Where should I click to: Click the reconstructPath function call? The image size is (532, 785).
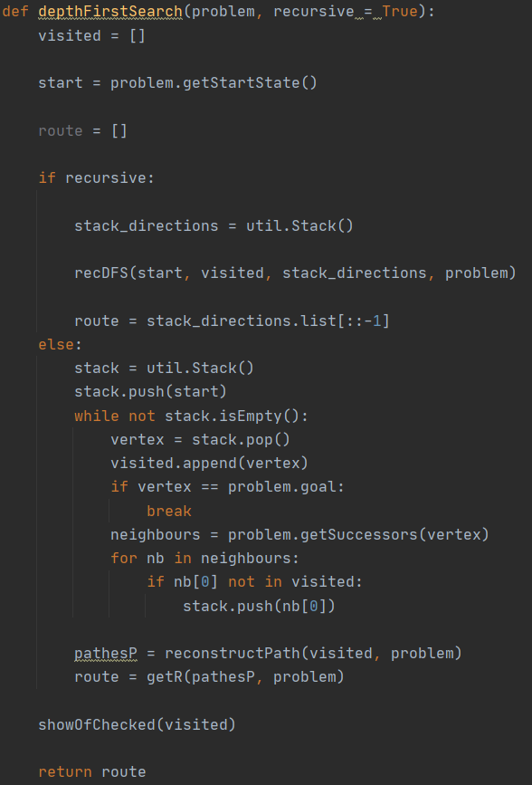[x=313, y=654]
